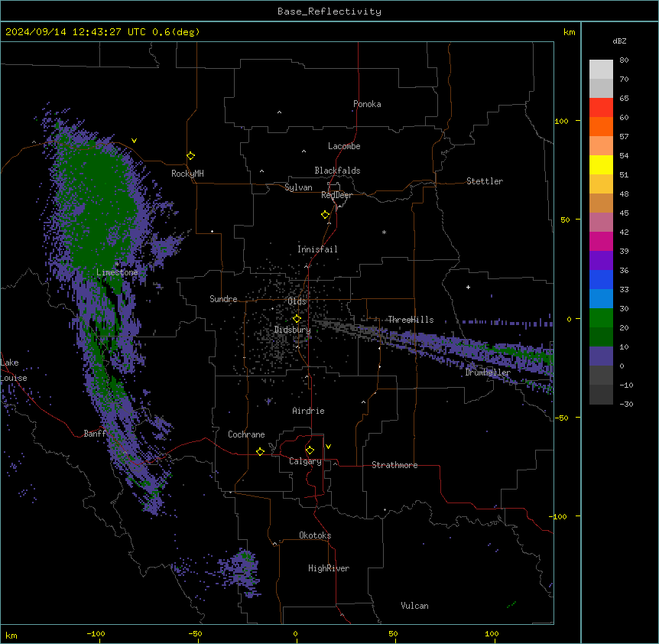Click the Banff label

[95, 434]
